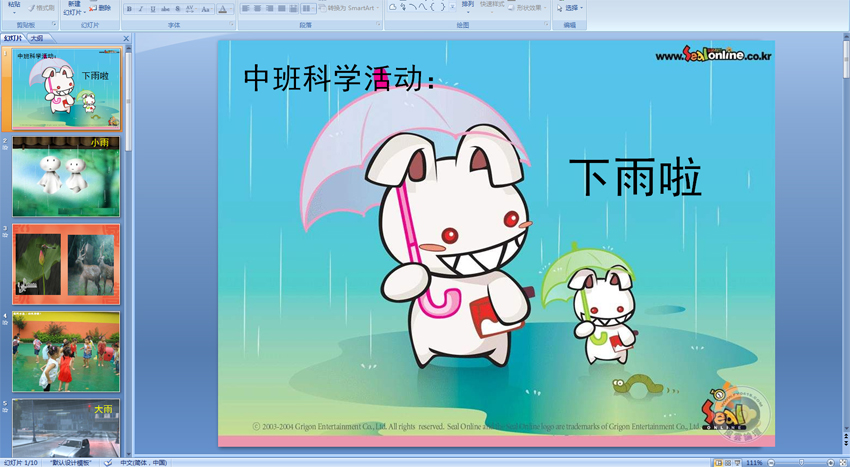Align text right button

click(x=269, y=9)
